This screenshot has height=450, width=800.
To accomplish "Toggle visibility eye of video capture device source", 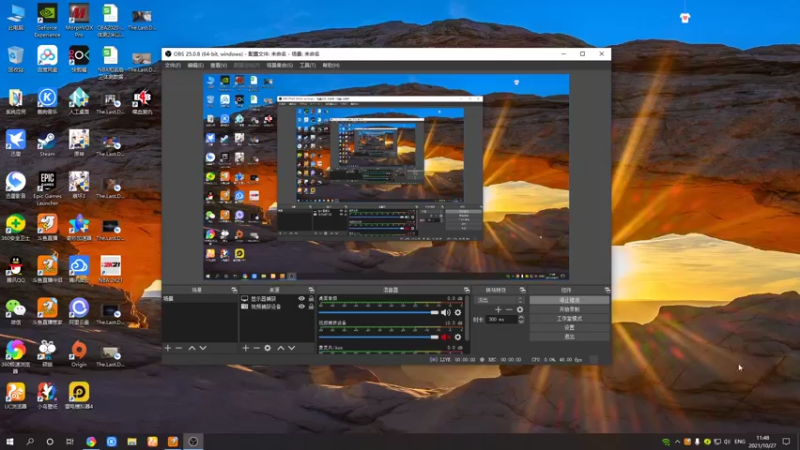I will click(301, 307).
